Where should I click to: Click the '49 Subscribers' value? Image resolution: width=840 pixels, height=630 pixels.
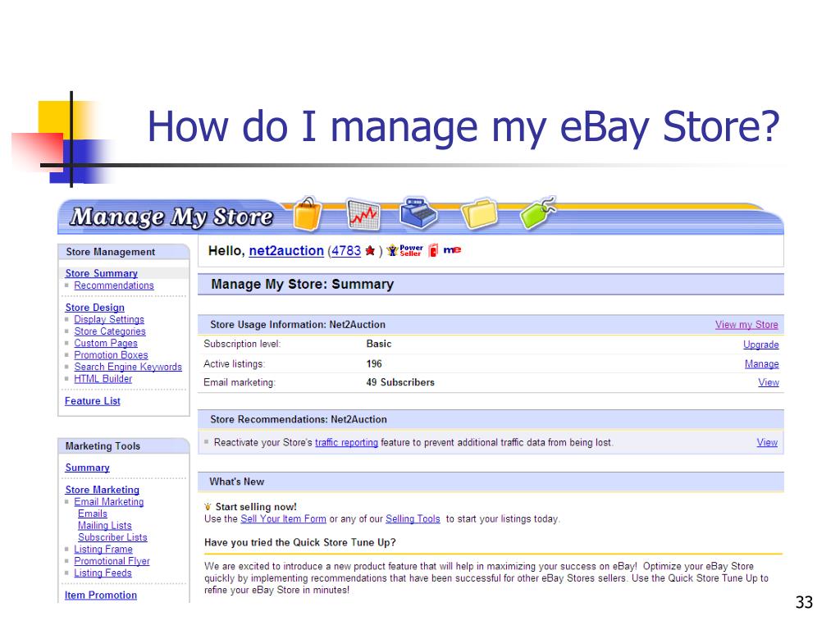pyautogui.click(x=400, y=382)
